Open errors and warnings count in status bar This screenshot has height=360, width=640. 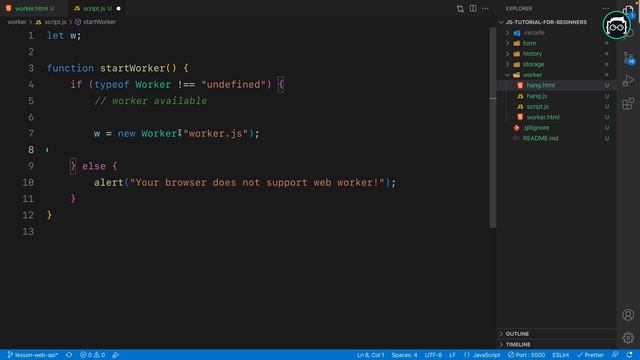[93, 355]
